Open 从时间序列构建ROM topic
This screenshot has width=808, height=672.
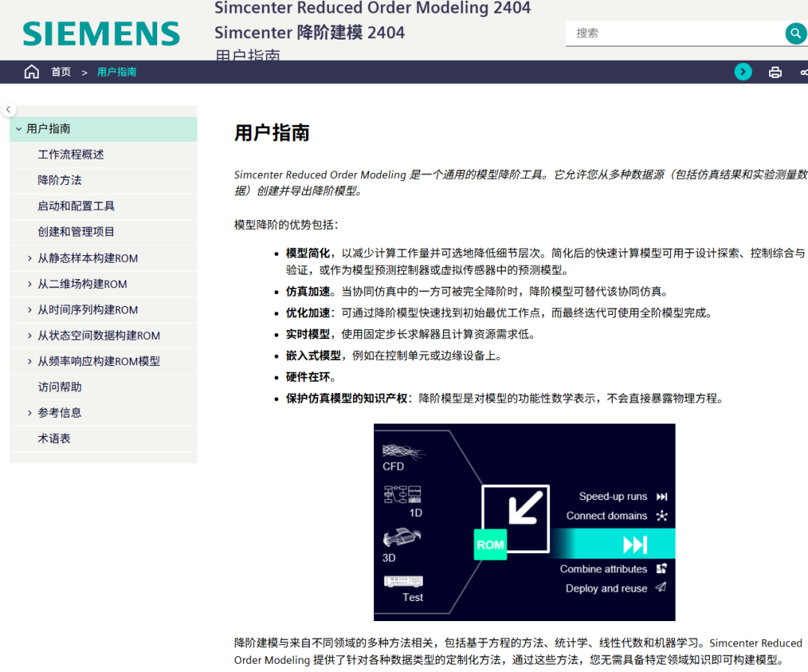click(x=88, y=310)
